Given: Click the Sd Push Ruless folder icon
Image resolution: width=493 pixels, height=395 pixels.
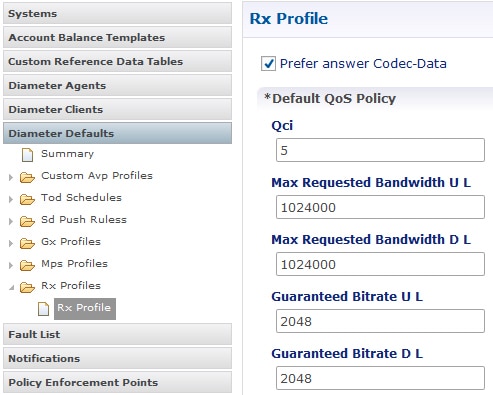Looking at the screenshot, I should (27, 221).
